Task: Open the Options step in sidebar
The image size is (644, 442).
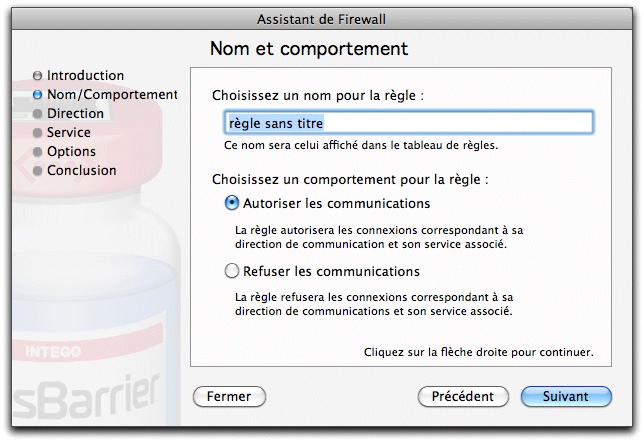Action: [71, 152]
